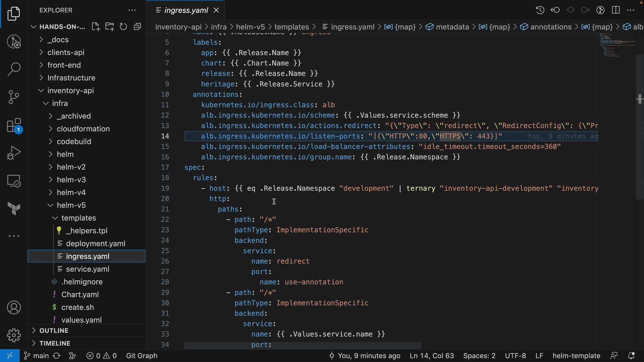The image size is (644, 362).
Task: Open the Search view in activity bar
Action: (14, 69)
